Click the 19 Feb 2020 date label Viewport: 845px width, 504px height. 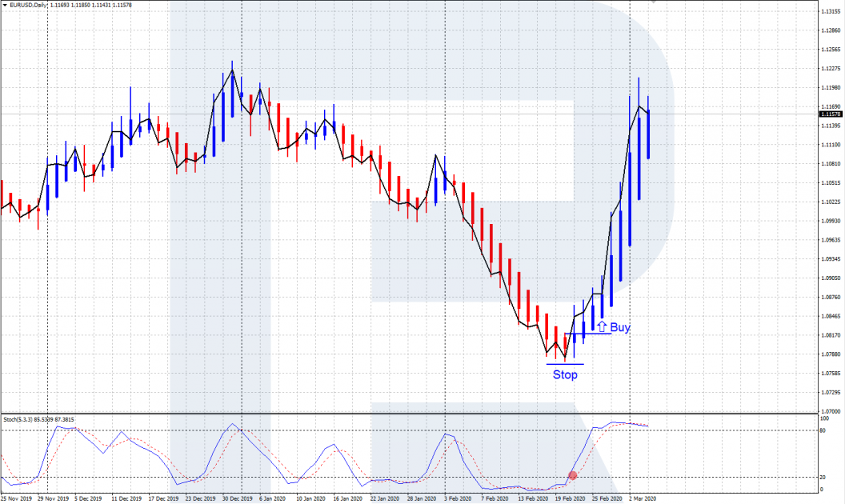pyautogui.click(x=571, y=498)
